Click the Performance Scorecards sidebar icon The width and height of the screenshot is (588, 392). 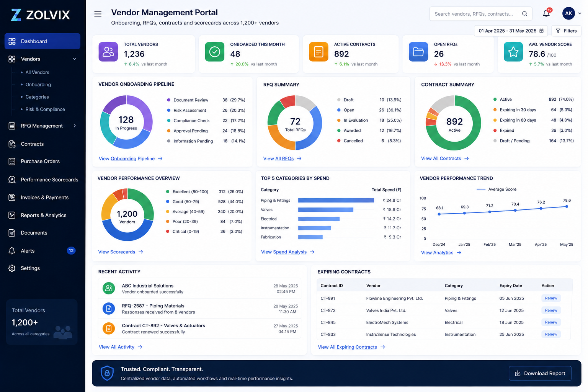[x=12, y=180]
